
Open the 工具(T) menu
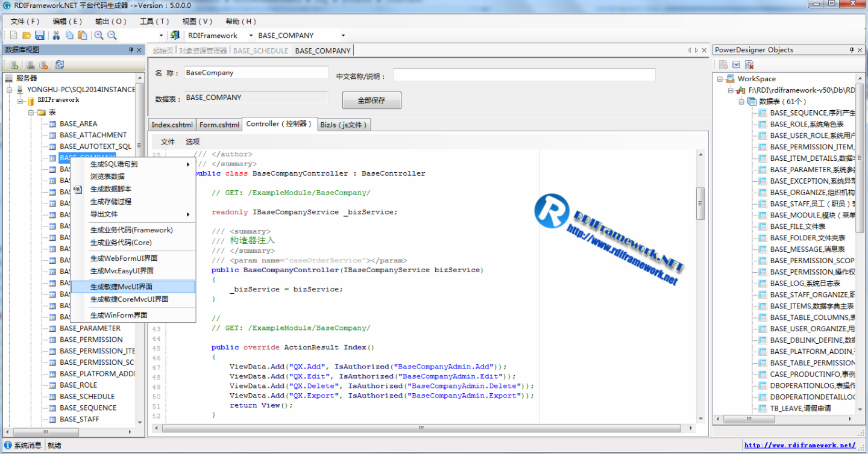[154, 21]
